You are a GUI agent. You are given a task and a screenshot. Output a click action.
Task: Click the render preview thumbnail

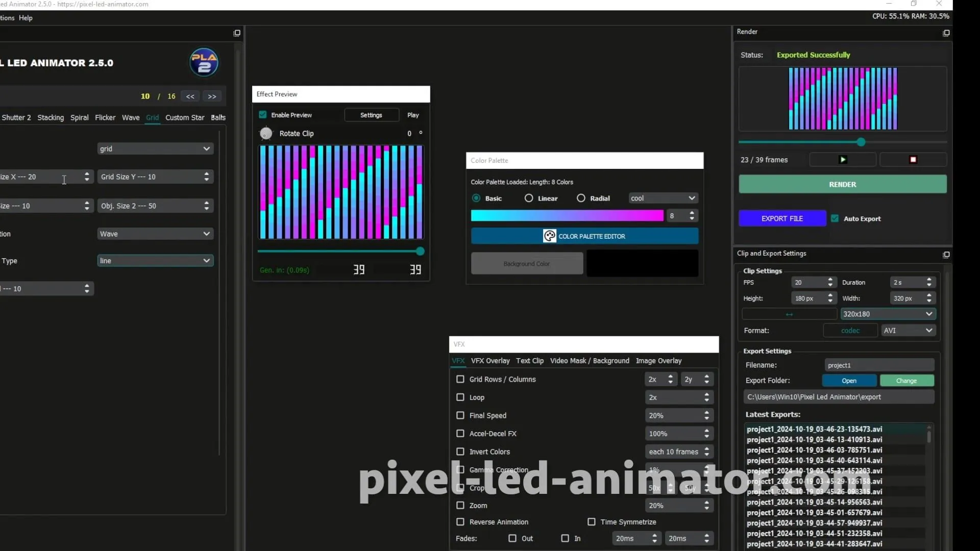point(843,99)
